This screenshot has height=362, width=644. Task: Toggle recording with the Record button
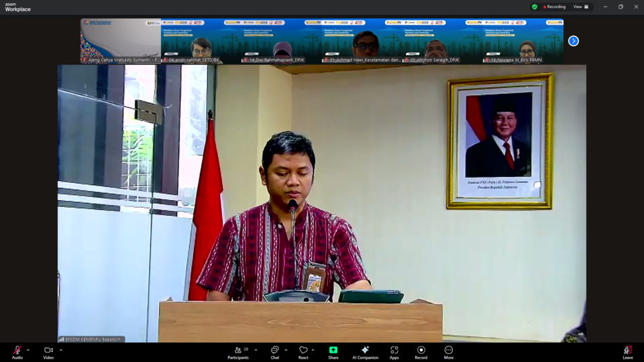pos(421,351)
